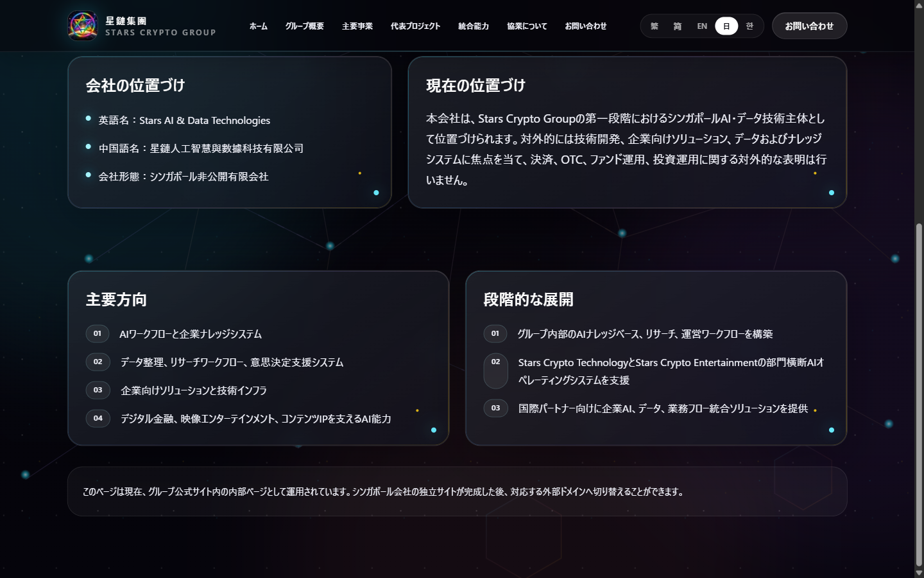
Task: Open the 主要事業 nav item
Action: click(x=357, y=26)
